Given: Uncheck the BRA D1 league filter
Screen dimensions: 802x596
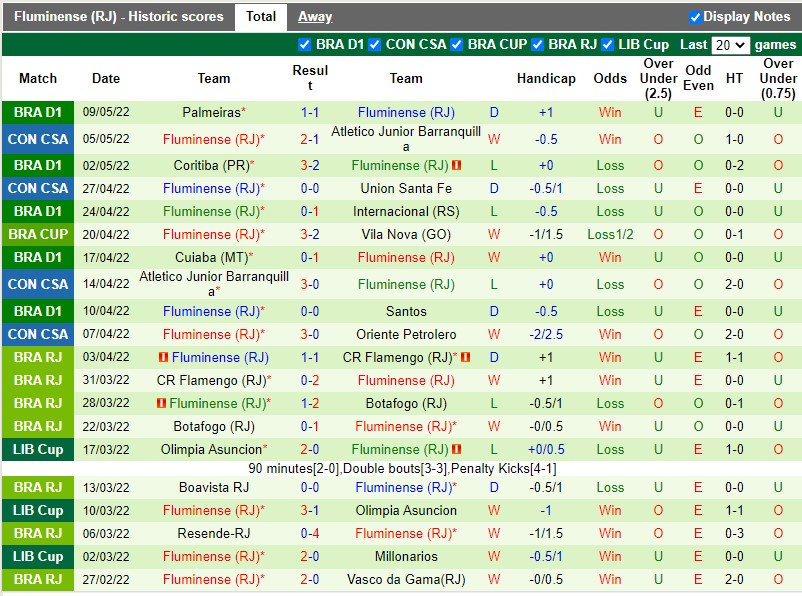Looking at the screenshot, I should (304, 45).
